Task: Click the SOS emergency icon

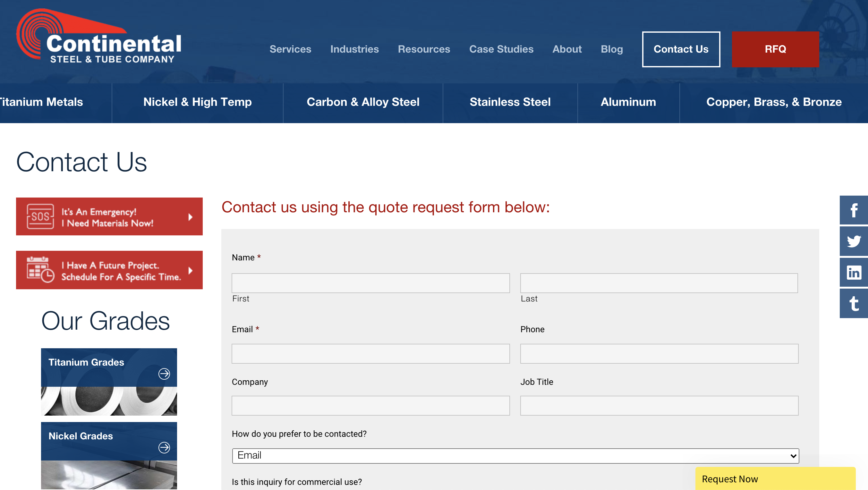Action: coord(40,216)
